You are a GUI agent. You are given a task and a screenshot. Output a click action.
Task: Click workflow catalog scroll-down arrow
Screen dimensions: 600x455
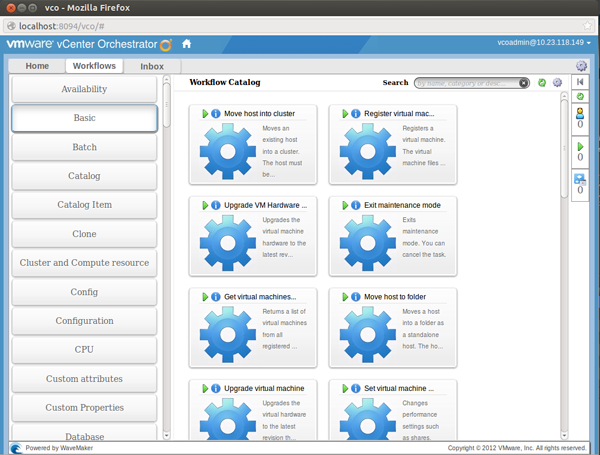coord(564,435)
